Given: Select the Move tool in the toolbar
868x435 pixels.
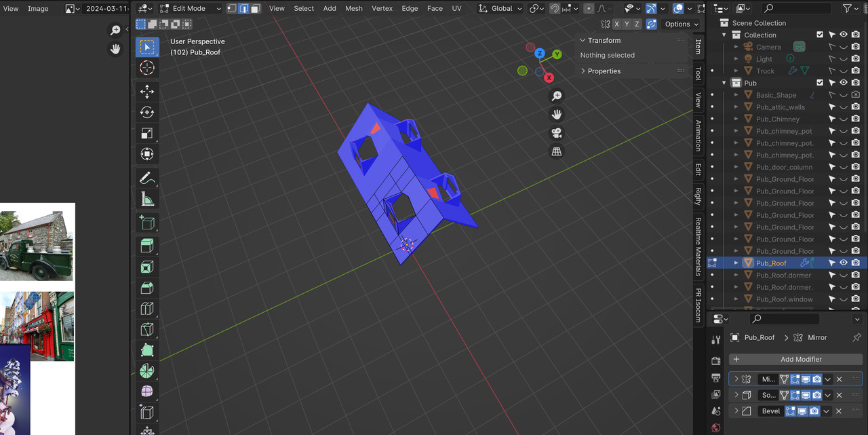Looking at the screenshot, I should pos(147,92).
